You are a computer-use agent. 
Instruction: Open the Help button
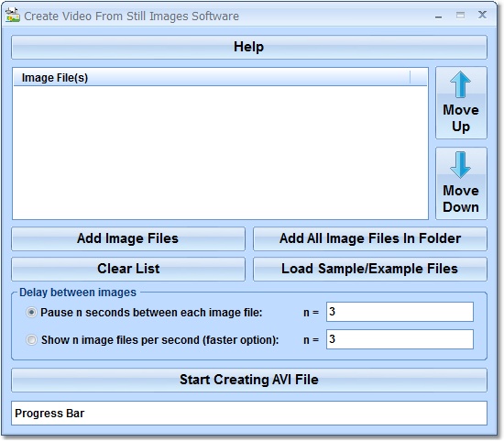click(249, 47)
